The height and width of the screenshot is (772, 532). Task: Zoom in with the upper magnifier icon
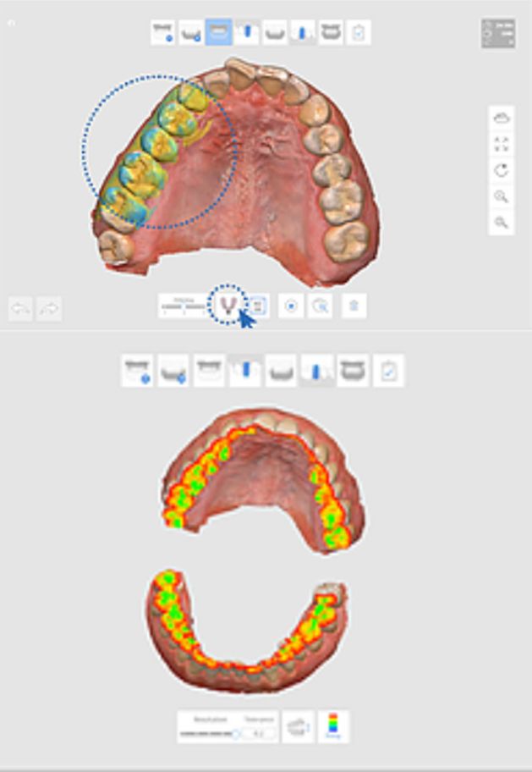pyautogui.click(x=501, y=196)
